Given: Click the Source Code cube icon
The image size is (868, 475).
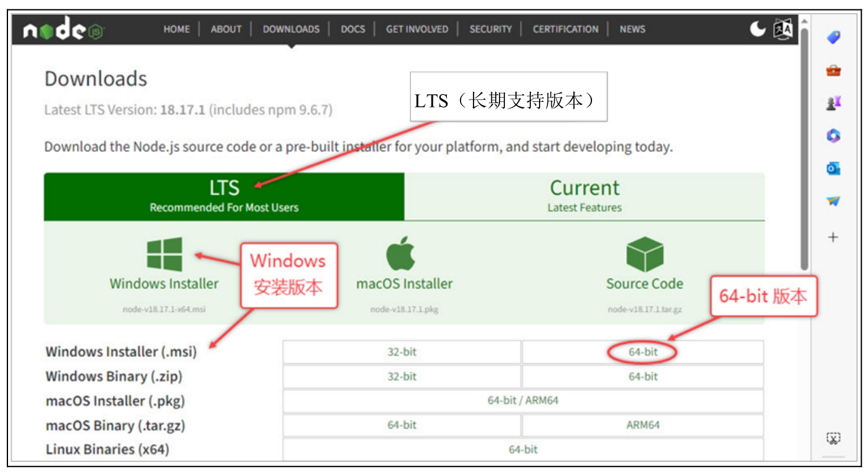Looking at the screenshot, I should tap(645, 254).
